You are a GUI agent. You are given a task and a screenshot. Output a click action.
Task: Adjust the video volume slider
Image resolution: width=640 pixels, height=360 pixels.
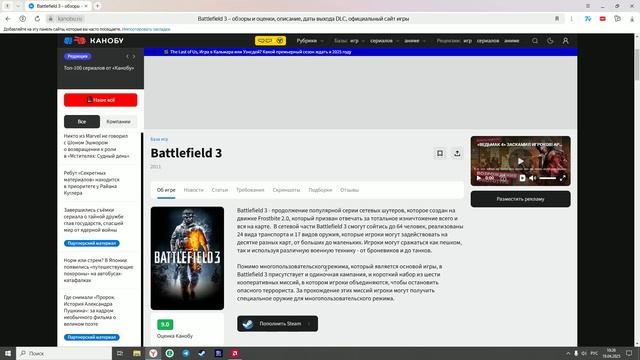pos(547,178)
